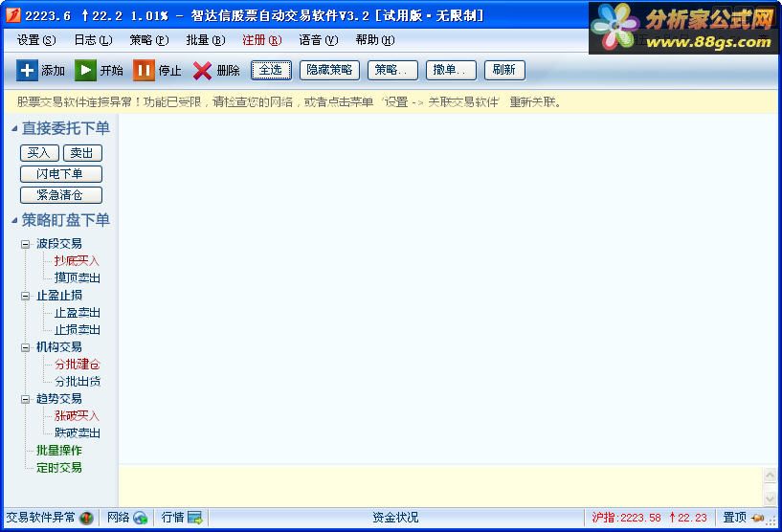Click the 卖出 sell button

point(82,153)
